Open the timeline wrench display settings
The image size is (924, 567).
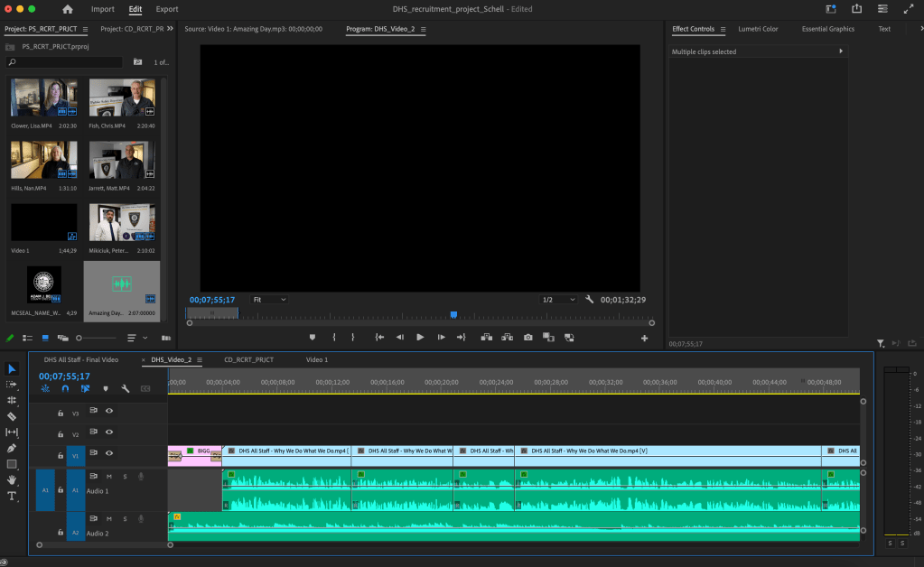(126, 389)
